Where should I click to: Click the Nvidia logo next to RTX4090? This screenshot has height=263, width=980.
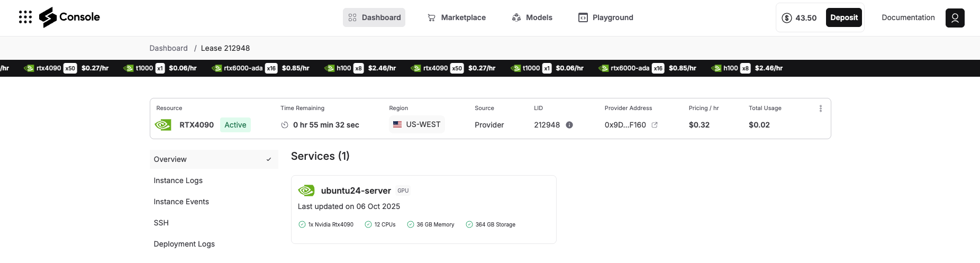163,125
